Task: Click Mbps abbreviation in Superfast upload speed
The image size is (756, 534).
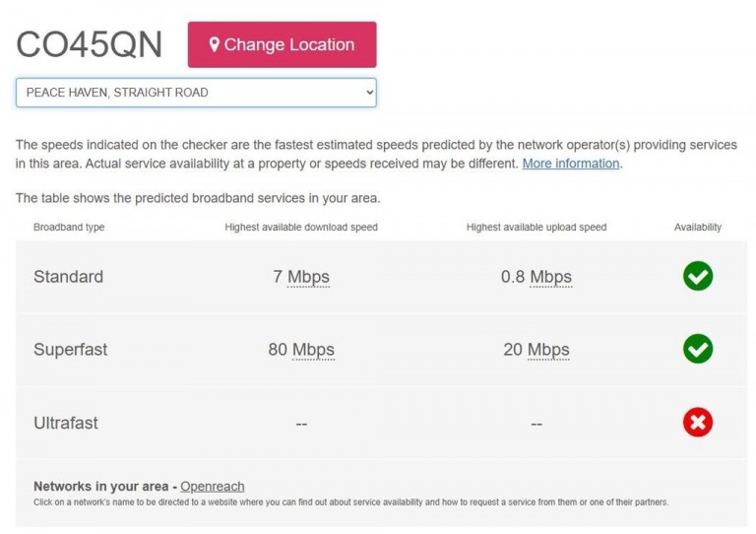Action: [548, 350]
